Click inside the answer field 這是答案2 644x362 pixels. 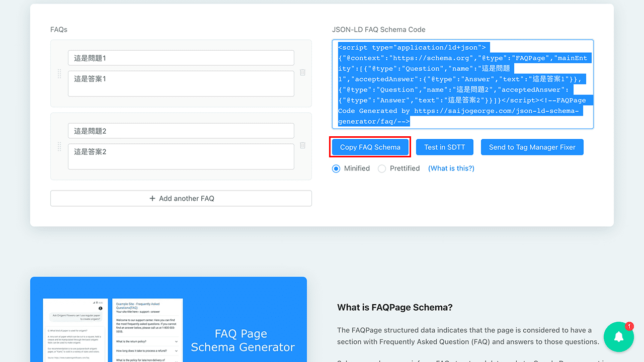[x=181, y=156]
